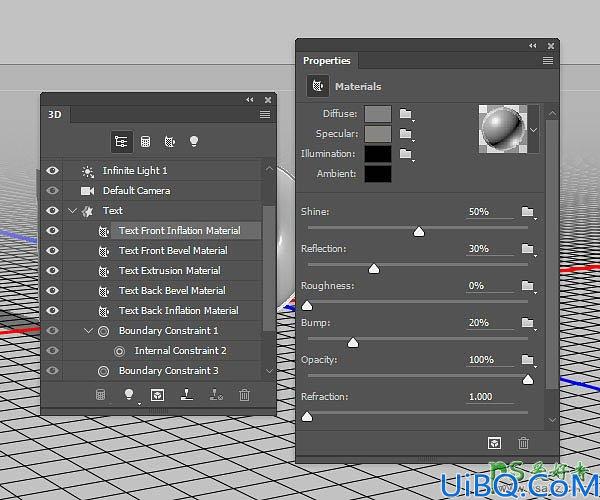Click the calculator-style icon in 3D panel footer
Screen dimensions: 600x500
[100, 395]
